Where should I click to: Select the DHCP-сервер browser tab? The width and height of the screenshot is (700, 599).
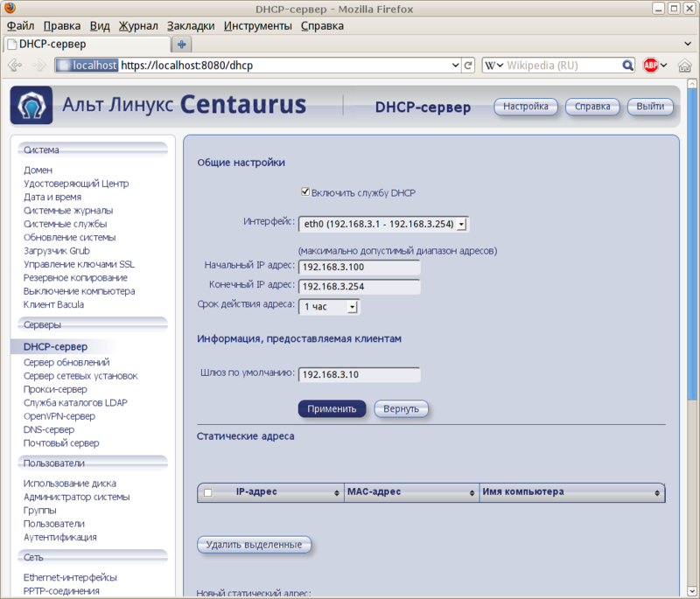point(87,44)
